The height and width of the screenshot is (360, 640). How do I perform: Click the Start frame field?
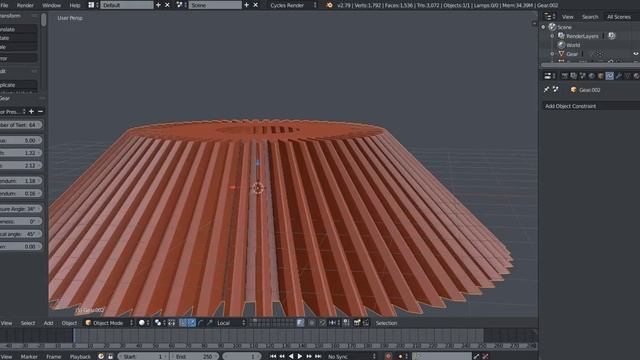click(x=144, y=356)
